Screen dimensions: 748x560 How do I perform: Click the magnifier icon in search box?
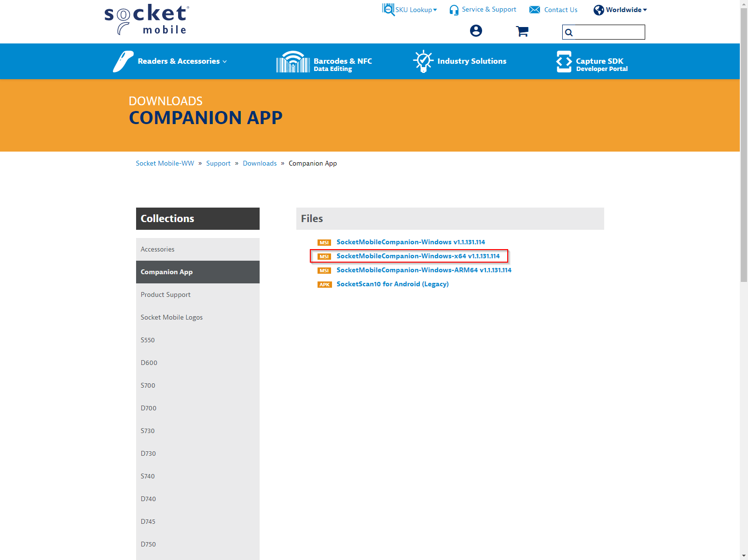point(569,33)
